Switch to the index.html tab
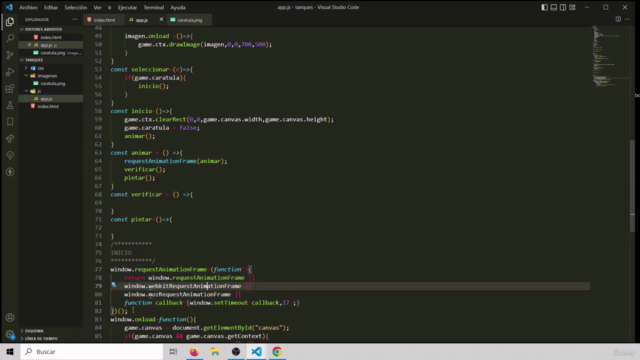The width and height of the screenshot is (640, 360). (104, 20)
